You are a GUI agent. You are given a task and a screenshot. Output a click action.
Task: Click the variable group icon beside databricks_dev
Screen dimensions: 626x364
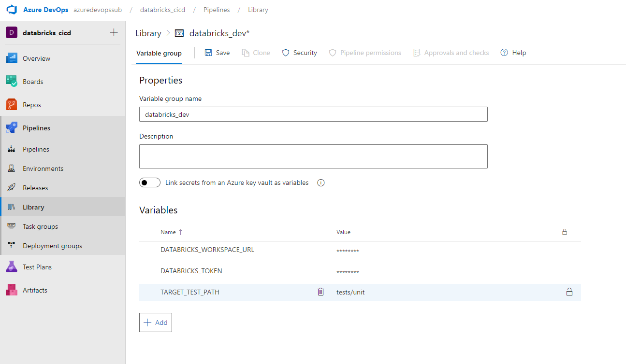[179, 33]
